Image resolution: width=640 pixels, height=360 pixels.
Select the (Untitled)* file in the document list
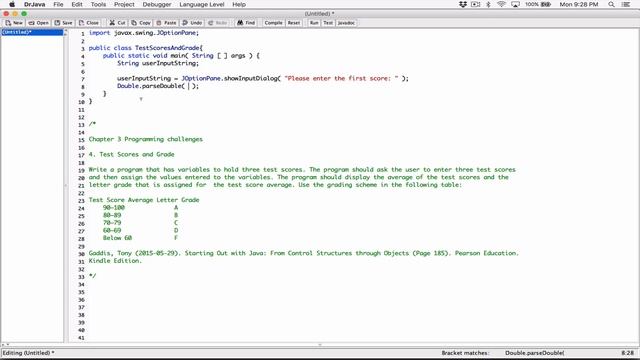32,32
